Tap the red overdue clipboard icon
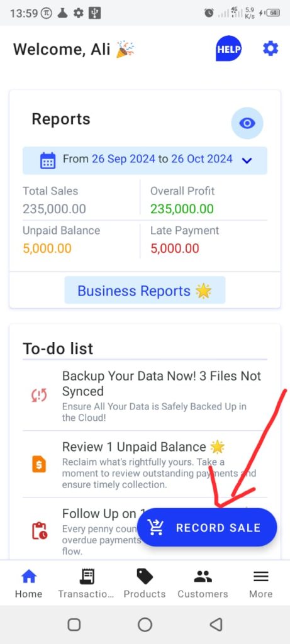 click(40, 530)
